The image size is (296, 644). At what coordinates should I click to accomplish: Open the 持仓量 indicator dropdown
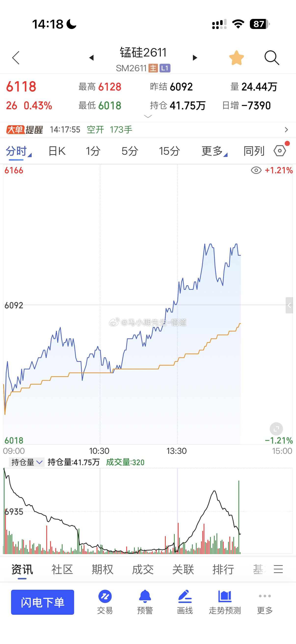click(27, 462)
